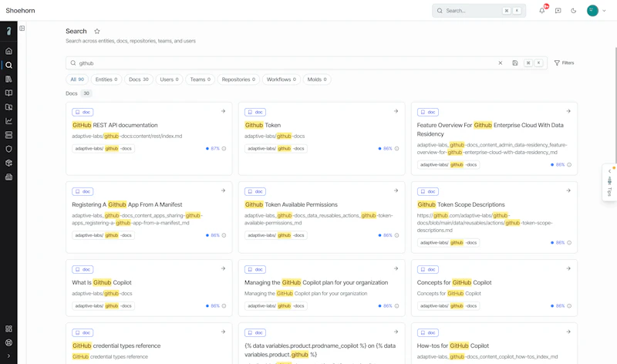The height and width of the screenshot is (364, 617).
Task: Select the All 90 tab
Action: coord(77,79)
